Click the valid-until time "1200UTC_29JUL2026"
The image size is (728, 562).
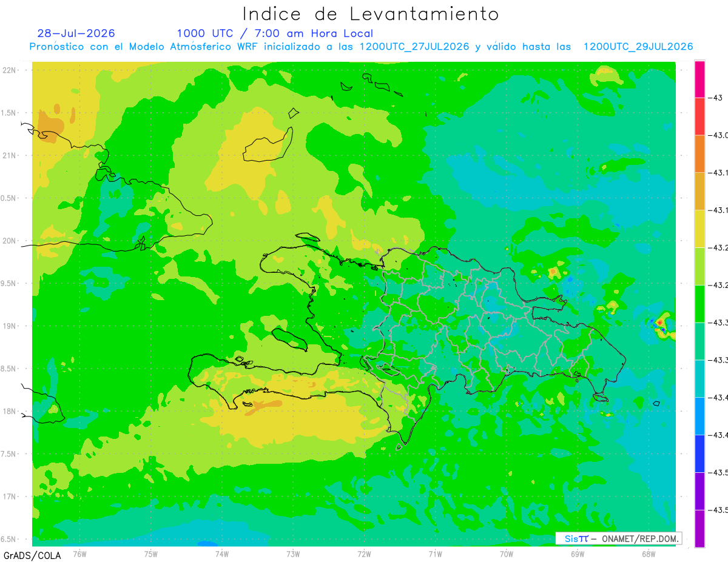638,47
